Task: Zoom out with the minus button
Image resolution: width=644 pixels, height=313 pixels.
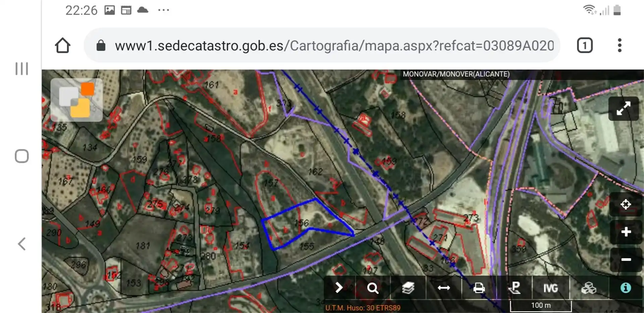Action: [626, 259]
